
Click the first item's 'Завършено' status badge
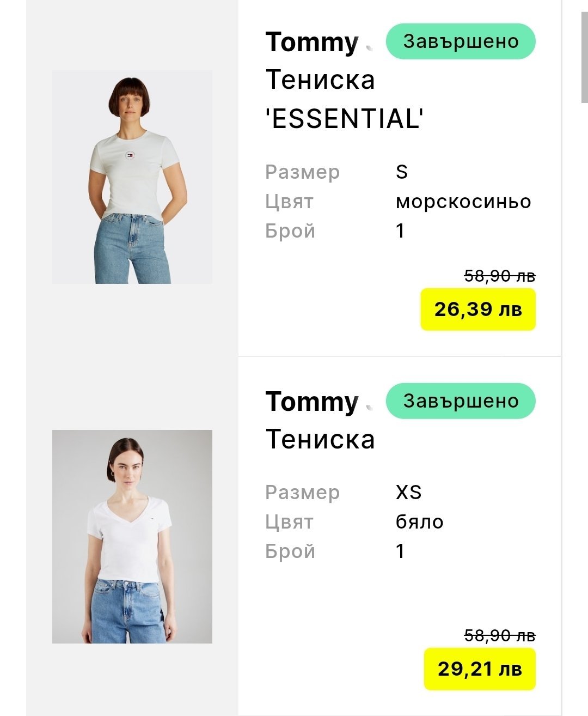tap(461, 41)
